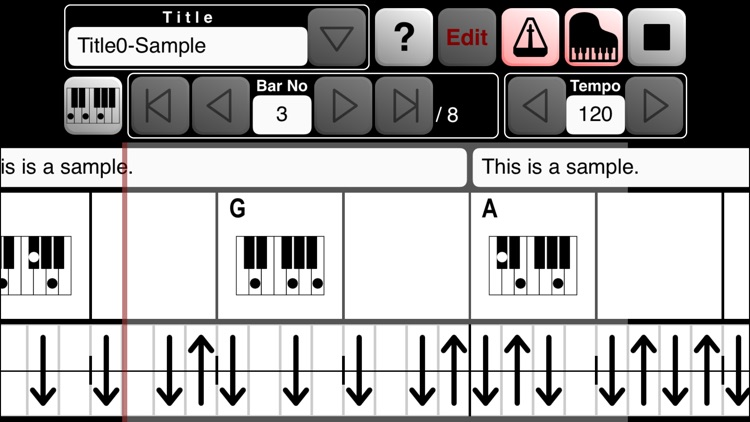
Task: Advance to the next bar
Action: point(343,106)
